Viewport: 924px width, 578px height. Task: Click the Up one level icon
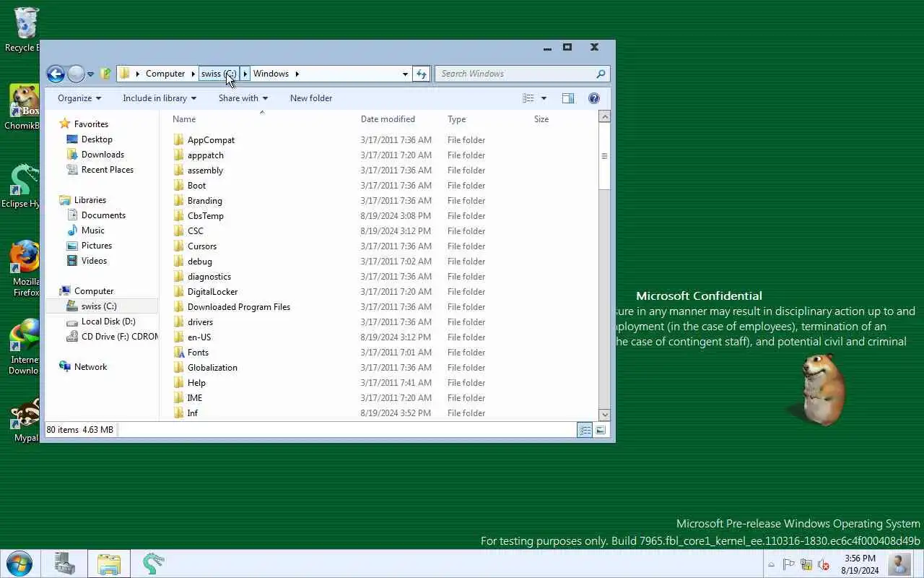[106, 74]
